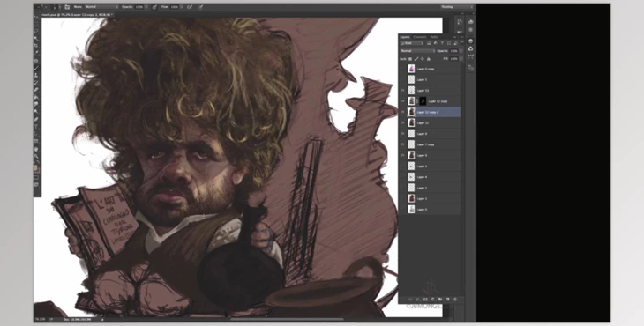Click the foreground color swatch

tap(35, 167)
